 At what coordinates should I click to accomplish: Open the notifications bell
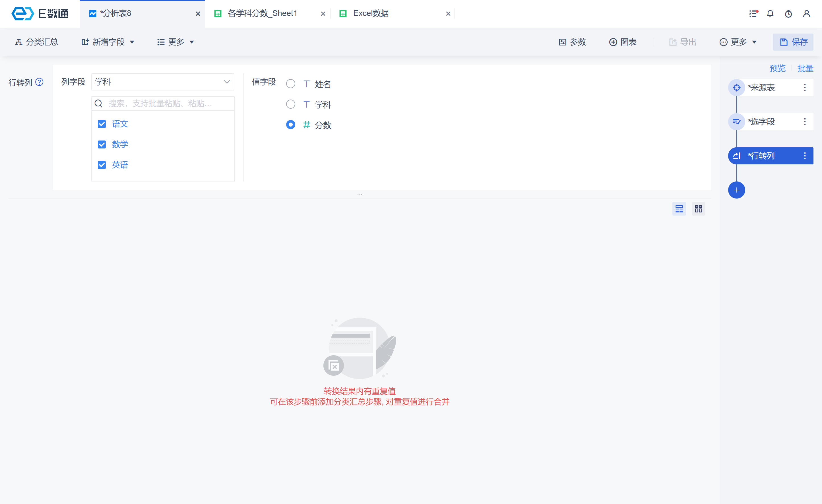pos(770,14)
